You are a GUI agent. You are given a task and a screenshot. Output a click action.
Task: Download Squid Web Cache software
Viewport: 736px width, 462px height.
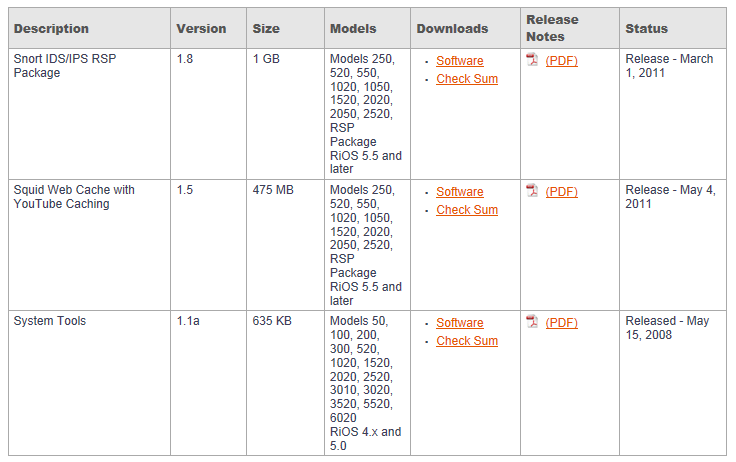(x=460, y=192)
